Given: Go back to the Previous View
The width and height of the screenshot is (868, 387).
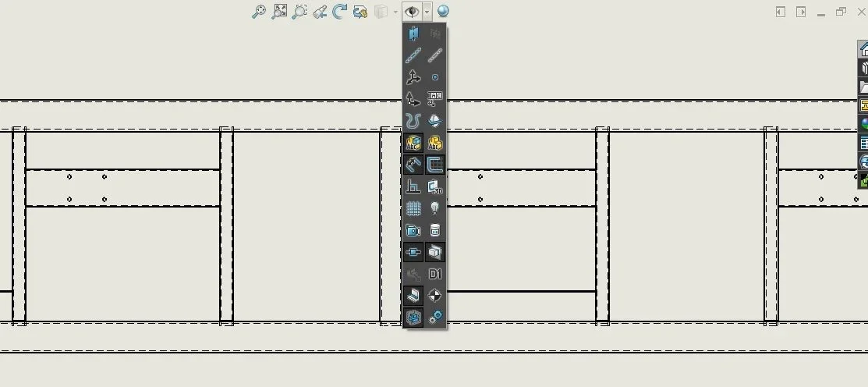Looking at the screenshot, I should pos(320,11).
